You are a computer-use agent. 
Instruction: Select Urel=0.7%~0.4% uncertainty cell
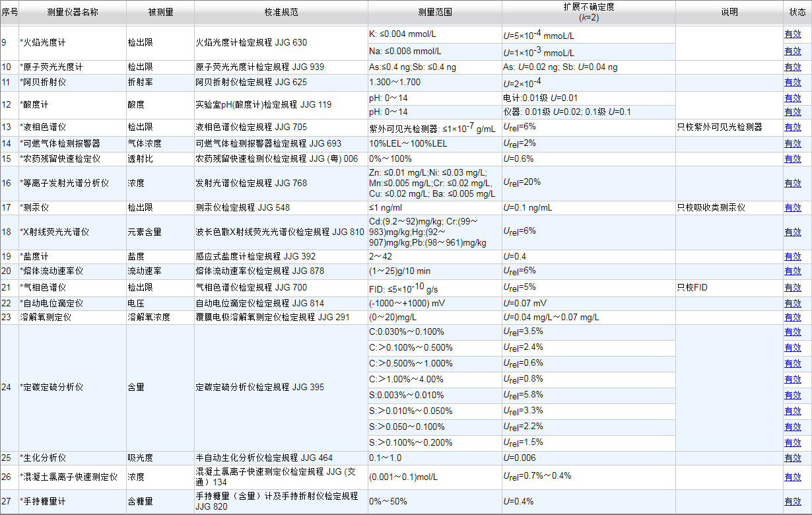[589, 477]
